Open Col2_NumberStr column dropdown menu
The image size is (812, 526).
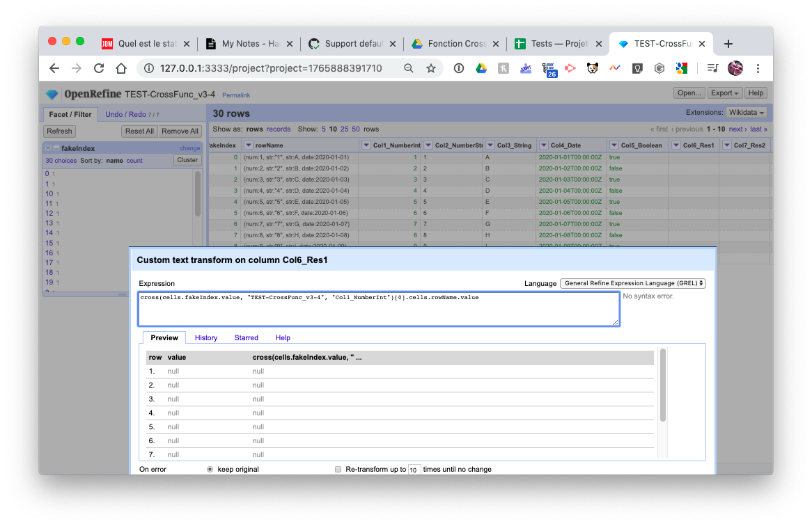tap(428, 145)
